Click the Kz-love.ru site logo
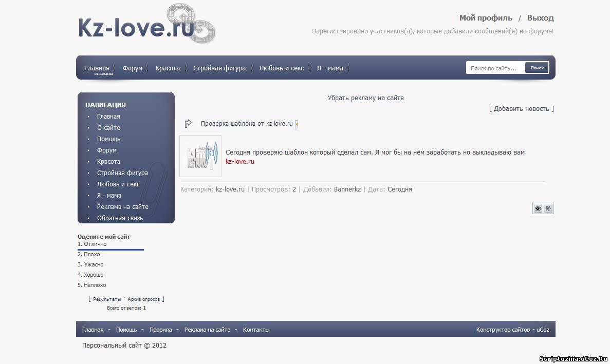The height and width of the screenshot is (364, 610). click(146, 24)
